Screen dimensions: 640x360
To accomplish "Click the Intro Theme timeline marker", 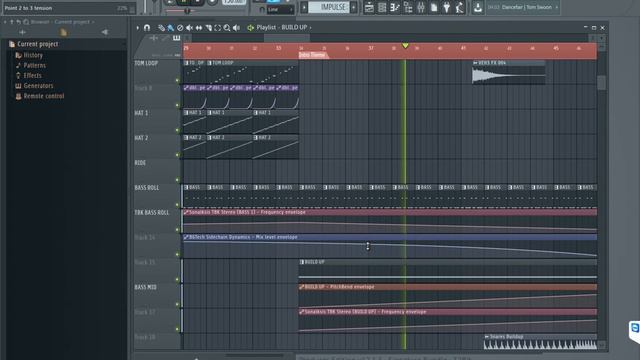I will click(x=313, y=55).
